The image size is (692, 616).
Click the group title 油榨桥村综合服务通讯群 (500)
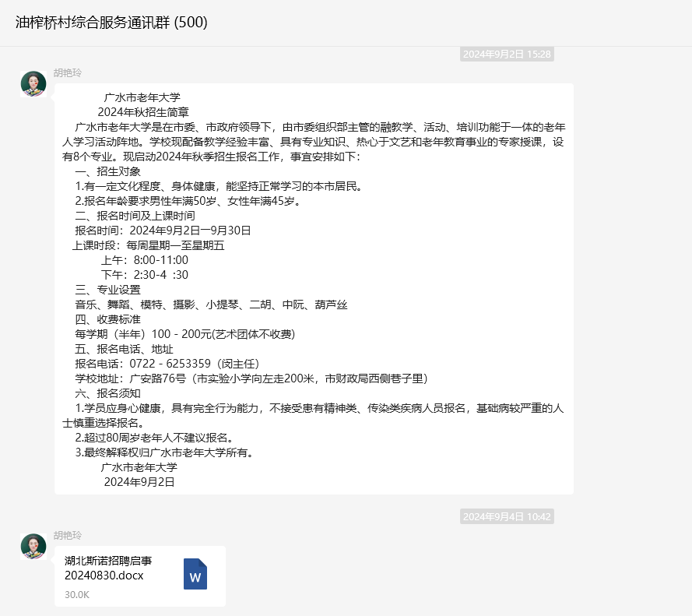click(111, 22)
